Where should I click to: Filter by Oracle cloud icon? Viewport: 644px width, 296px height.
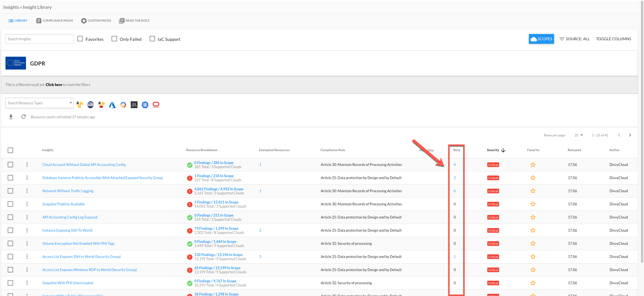pyautogui.click(x=156, y=105)
